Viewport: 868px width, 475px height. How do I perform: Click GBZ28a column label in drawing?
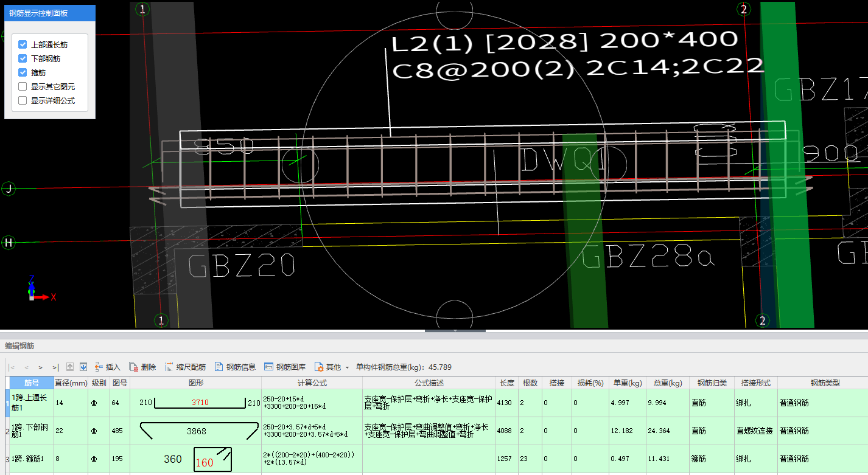(x=647, y=257)
